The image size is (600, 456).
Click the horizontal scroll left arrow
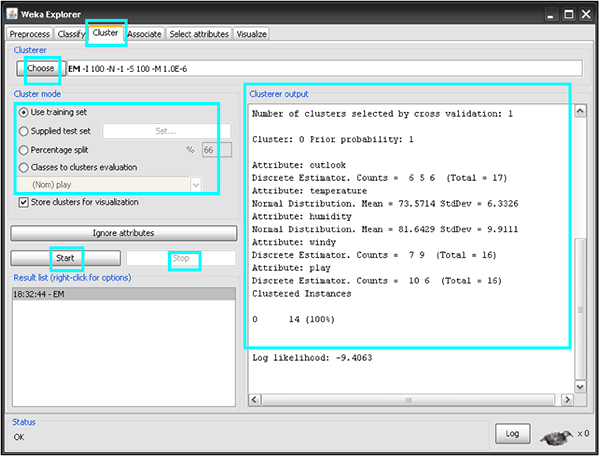point(254,400)
